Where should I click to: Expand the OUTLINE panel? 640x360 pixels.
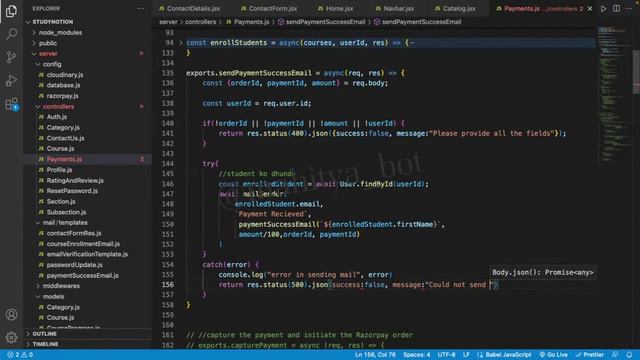click(88, 334)
